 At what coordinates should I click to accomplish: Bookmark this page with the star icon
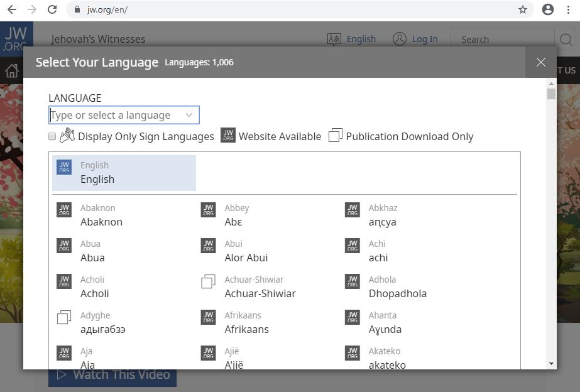[x=522, y=9]
